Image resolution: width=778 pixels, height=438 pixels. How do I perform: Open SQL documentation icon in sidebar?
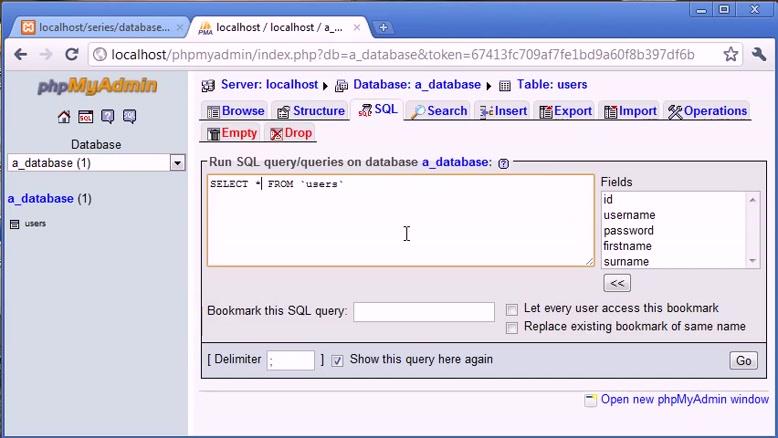(x=130, y=117)
